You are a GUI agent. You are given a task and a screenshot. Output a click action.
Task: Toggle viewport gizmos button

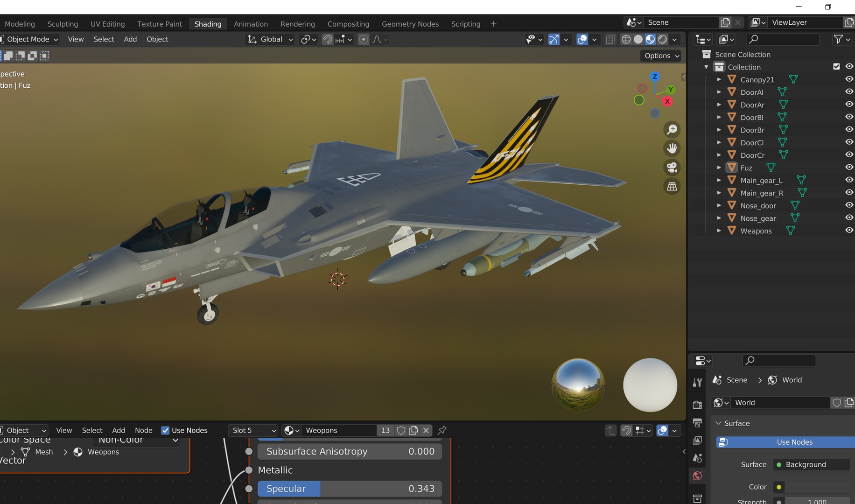click(554, 40)
